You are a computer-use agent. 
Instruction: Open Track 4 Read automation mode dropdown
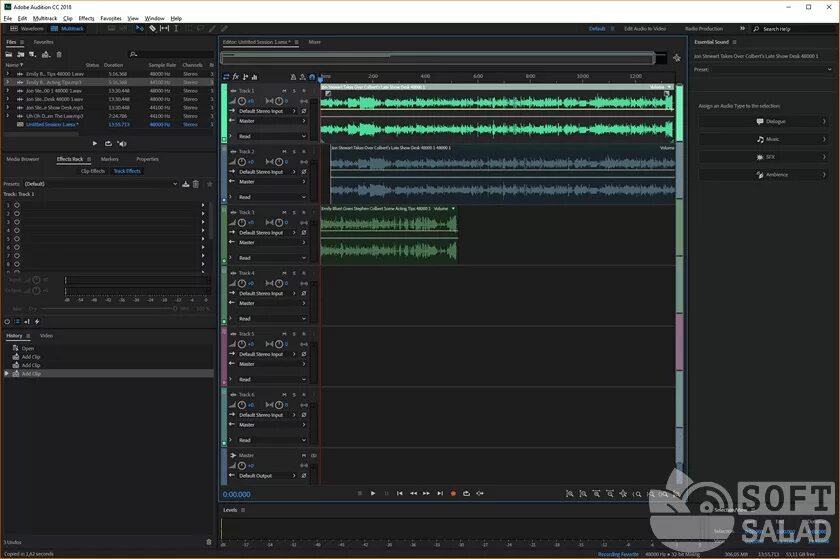272,318
